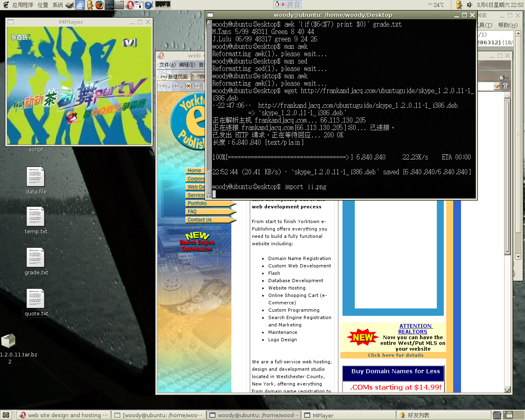
Task: Open the Home nav link on webpage
Action: pyautogui.click(x=195, y=171)
